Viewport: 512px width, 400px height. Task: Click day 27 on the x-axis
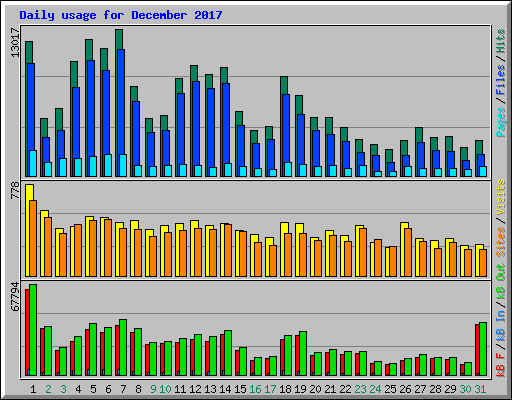click(420, 389)
